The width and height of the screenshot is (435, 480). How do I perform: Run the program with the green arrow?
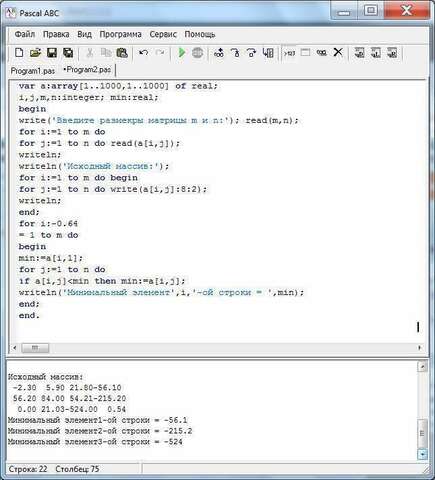click(x=182, y=53)
